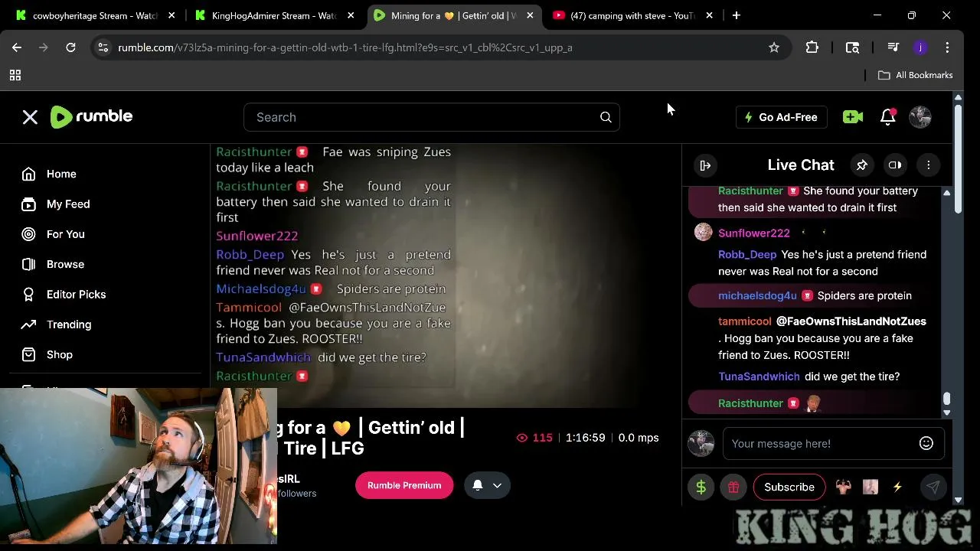
Task: Open the user profile avatar menu
Action: coord(920,116)
